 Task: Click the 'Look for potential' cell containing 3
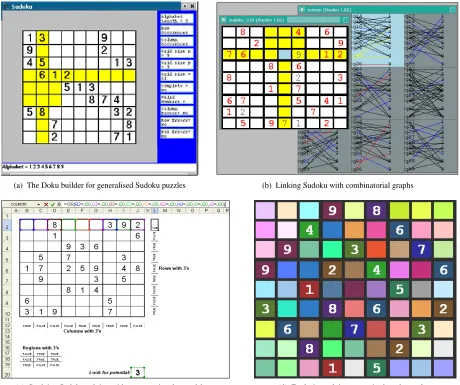click(x=138, y=372)
